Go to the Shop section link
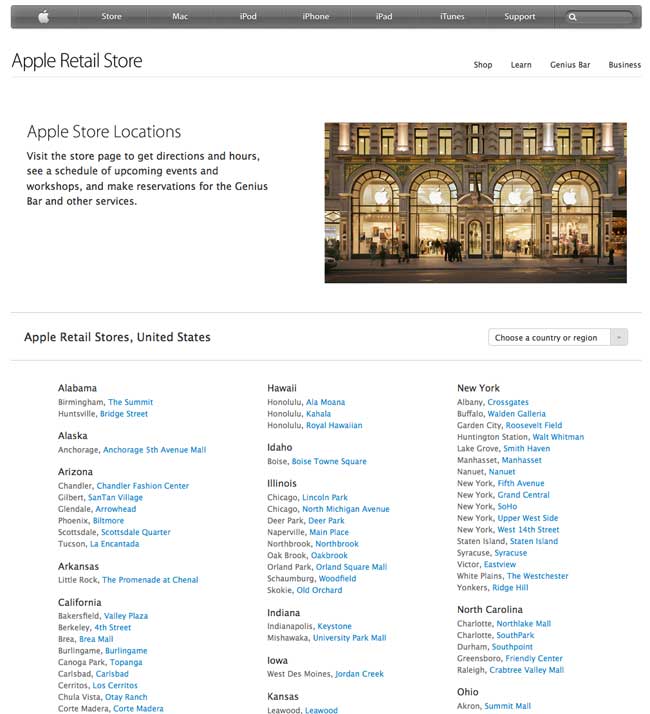 (x=483, y=65)
